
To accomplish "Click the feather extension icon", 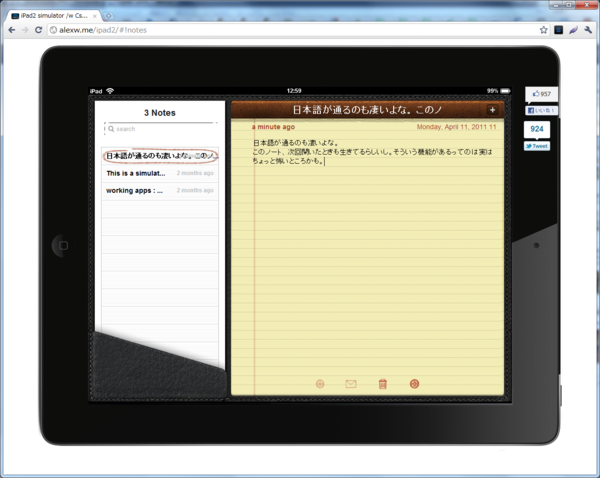I will [573, 30].
